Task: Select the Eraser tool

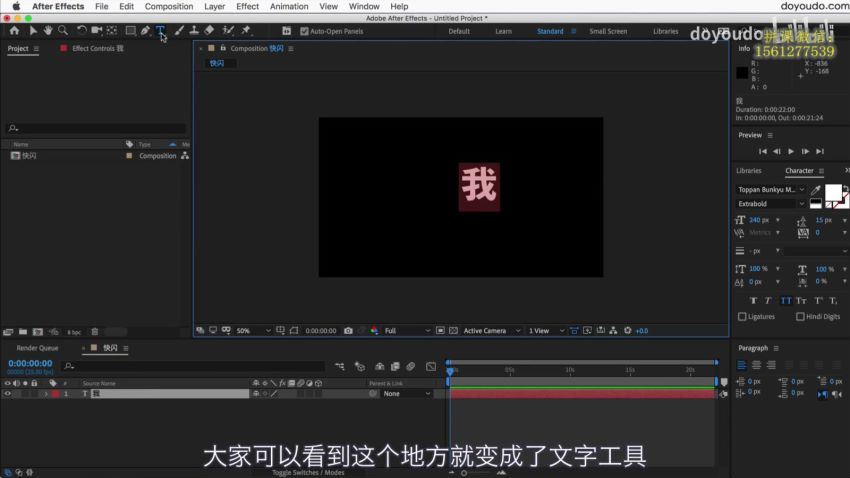Action: (209, 31)
